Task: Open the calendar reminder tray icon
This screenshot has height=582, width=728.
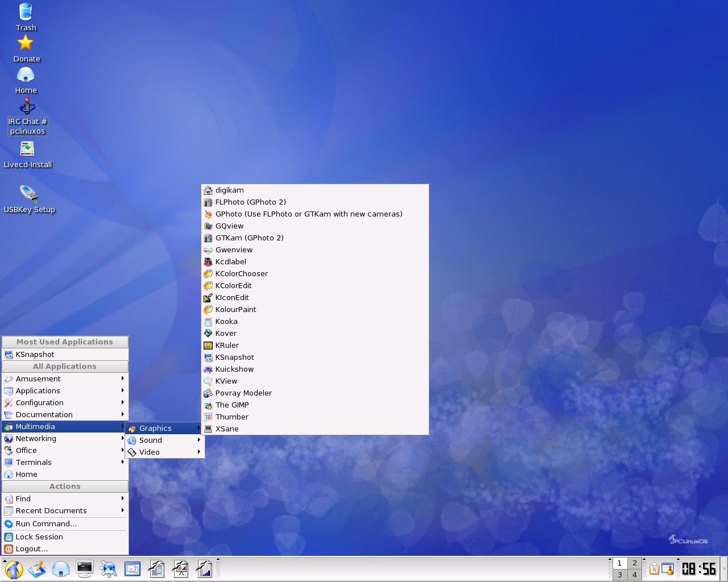Action: (668, 569)
